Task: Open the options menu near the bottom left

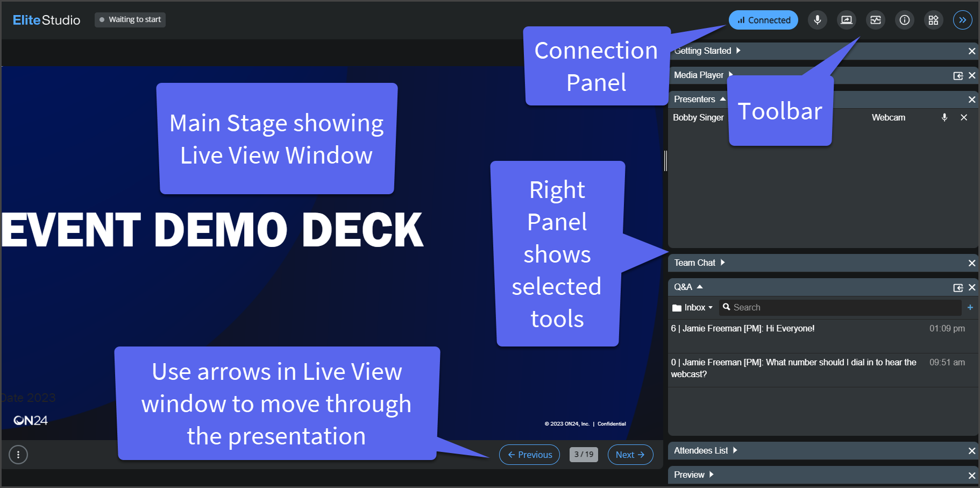Action: pyautogui.click(x=18, y=455)
